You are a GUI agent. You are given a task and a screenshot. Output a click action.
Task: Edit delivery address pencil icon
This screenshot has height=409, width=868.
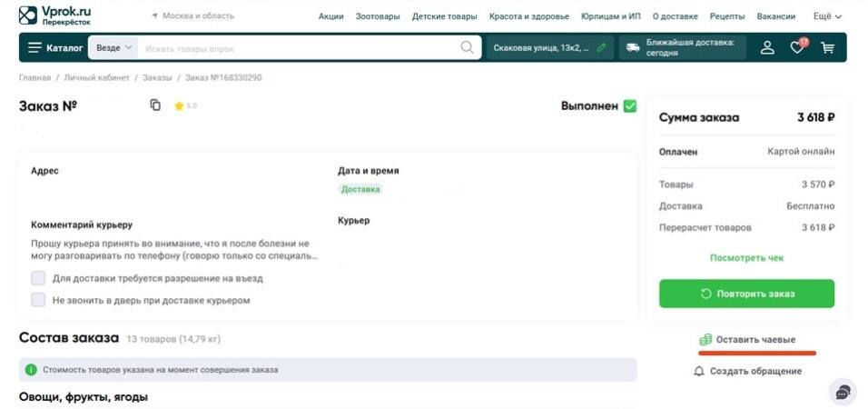[601, 47]
